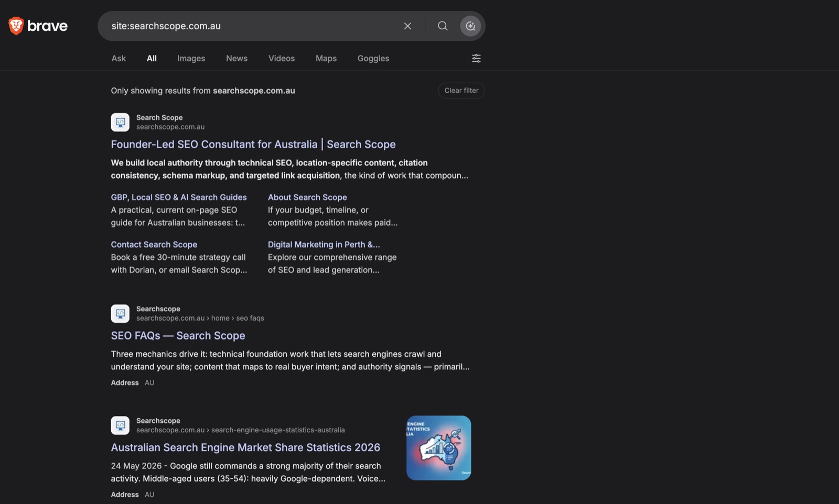
Task: Open About Search Scope sitelink
Action: 307,197
